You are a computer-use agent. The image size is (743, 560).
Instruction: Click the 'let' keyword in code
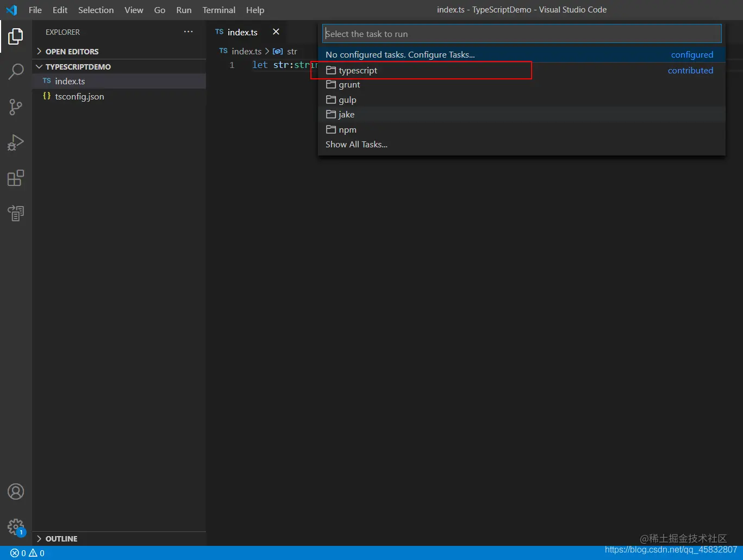coord(260,65)
